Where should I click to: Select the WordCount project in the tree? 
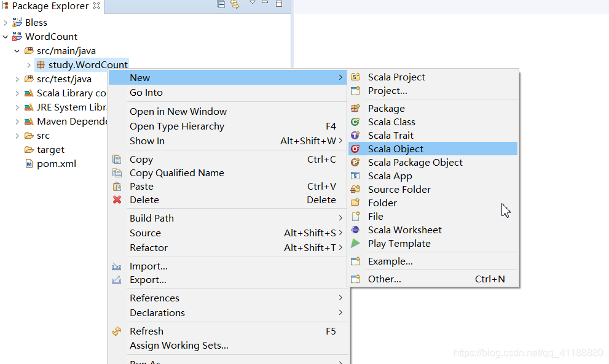coord(51,37)
